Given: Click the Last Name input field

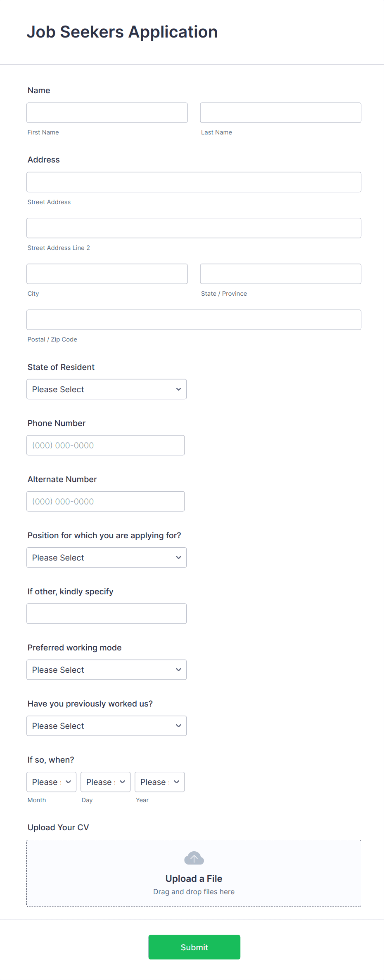Looking at the screenshot, I should tap(280, 112).
